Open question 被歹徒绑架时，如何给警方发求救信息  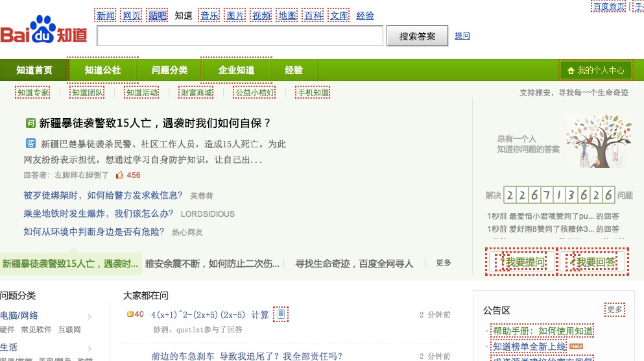point(102,195)
